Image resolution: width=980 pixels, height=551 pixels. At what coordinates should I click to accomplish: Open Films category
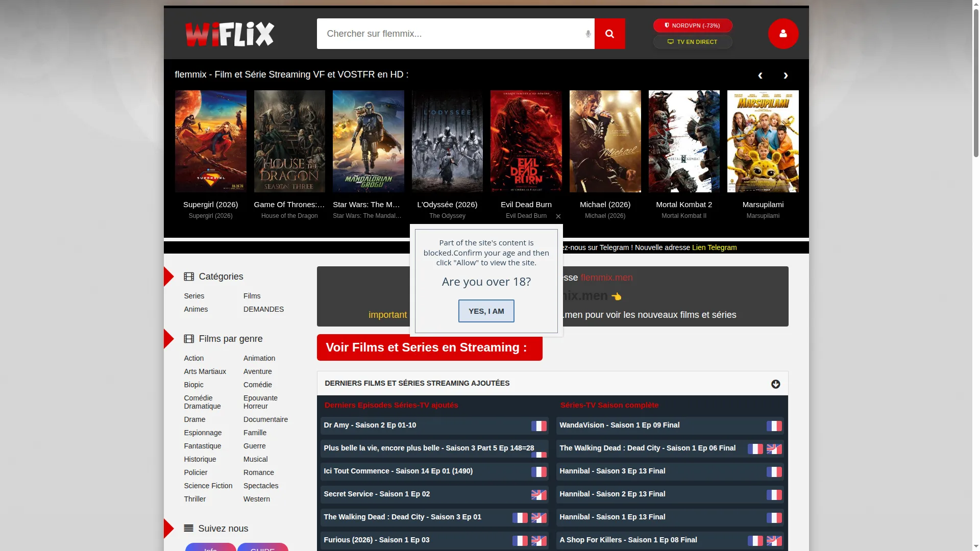pos(252,296)
